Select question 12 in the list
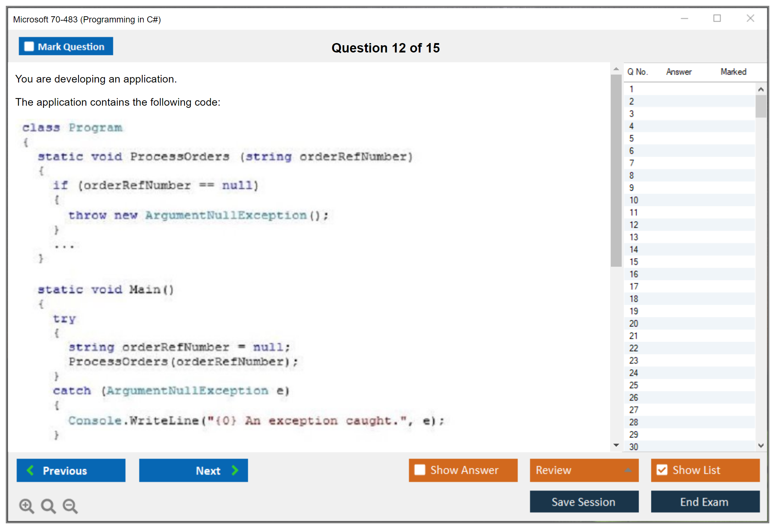This screenshot has height=532, width=778. pyautogui.click(x=634, y=225)
